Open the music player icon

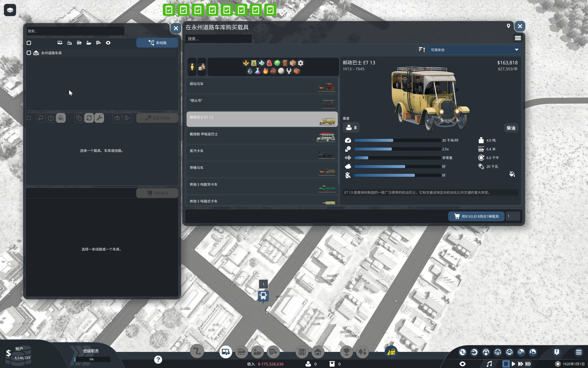pos(489,364)
